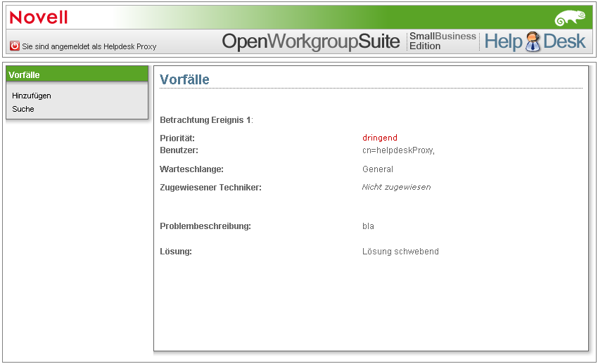This screenshot has height=364, width=598.
Task: Click the 'cn=helpdeskProxy,' user value
Action: tap(398, 150)
